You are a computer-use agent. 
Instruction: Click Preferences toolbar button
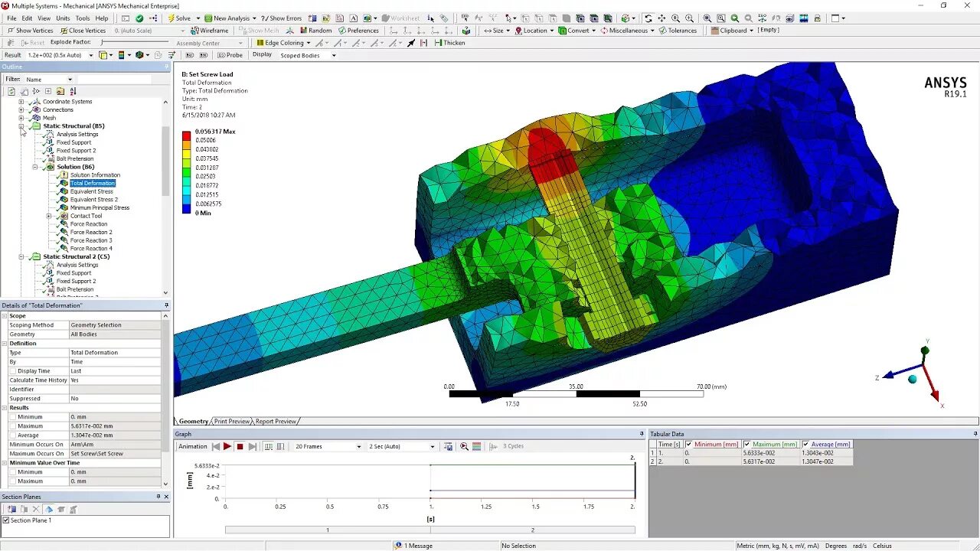(358, 31)
